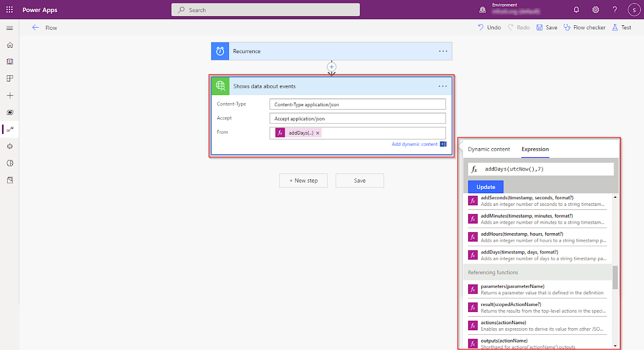
Task: Go back using the Flow back arrow
Action: (x=35, y=28)
